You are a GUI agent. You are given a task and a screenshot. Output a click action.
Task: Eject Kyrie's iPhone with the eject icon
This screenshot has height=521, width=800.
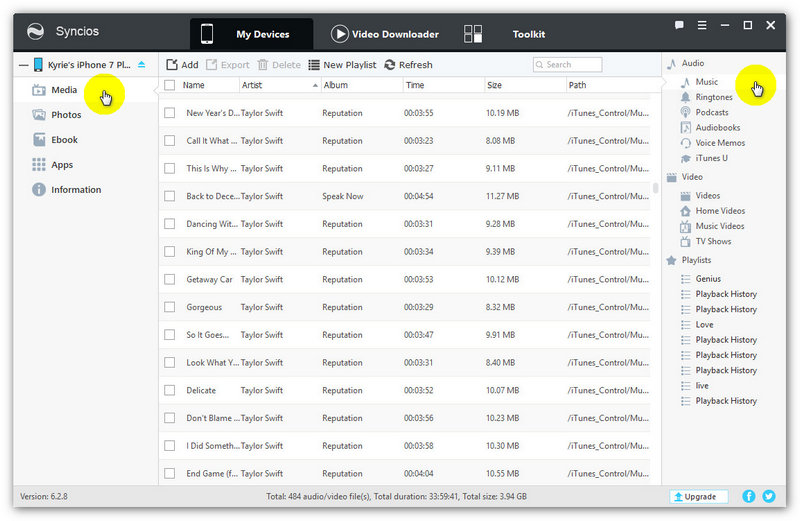pos(141,65)
